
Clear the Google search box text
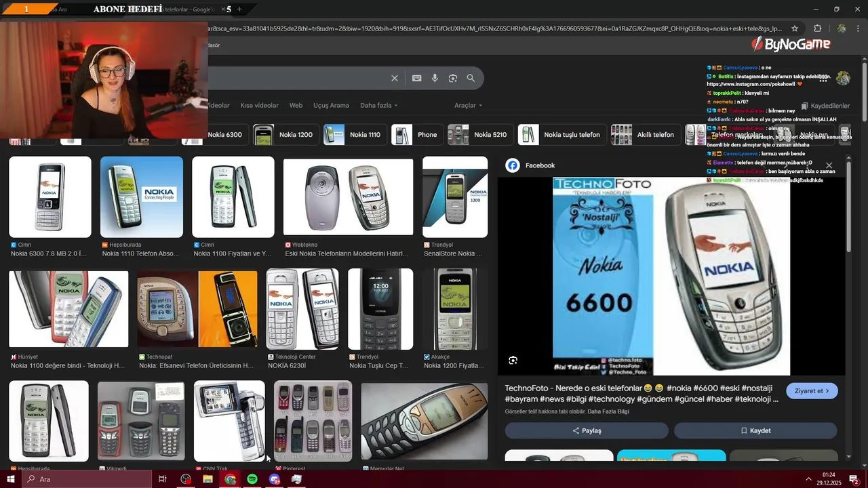coord(394,78)
